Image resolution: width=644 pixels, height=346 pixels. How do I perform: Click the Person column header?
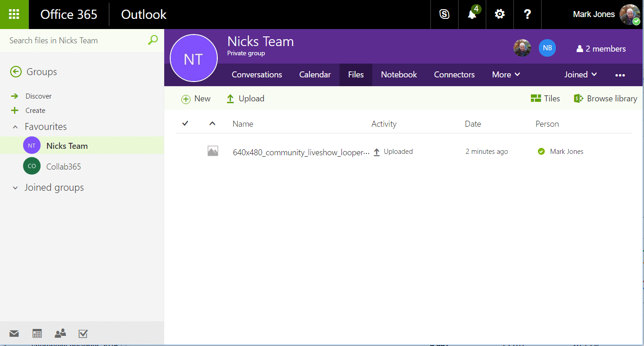(x=547, y=123)
